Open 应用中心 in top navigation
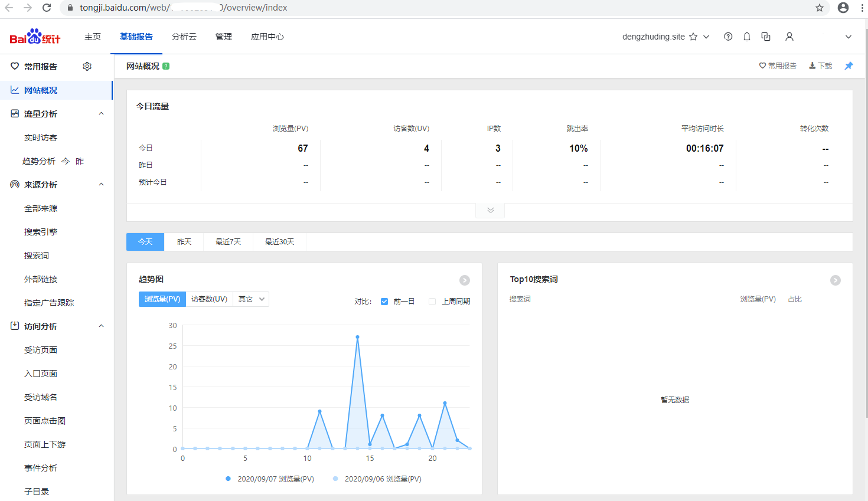Screen dimensions: 868x501 coord(267,37)
